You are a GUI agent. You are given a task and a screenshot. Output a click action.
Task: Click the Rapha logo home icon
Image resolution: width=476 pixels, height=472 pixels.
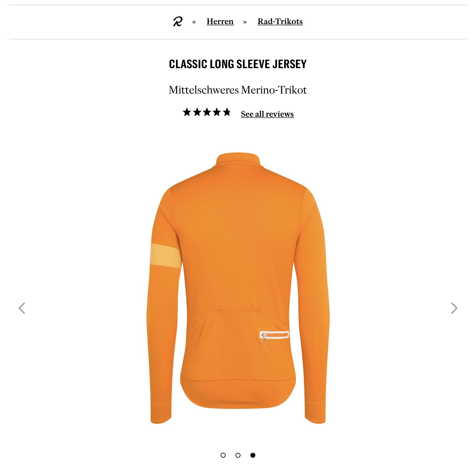click(x=178, y=22)
